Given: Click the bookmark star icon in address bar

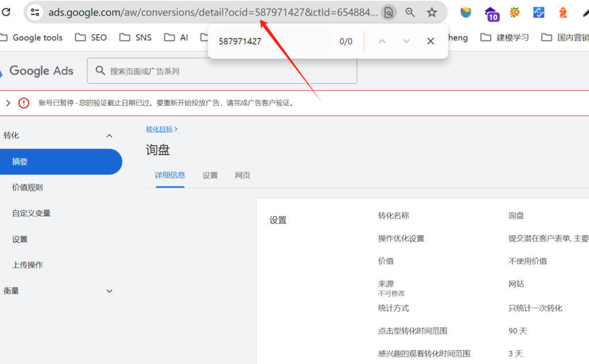Looking at the screenshot, I should 432,12.
